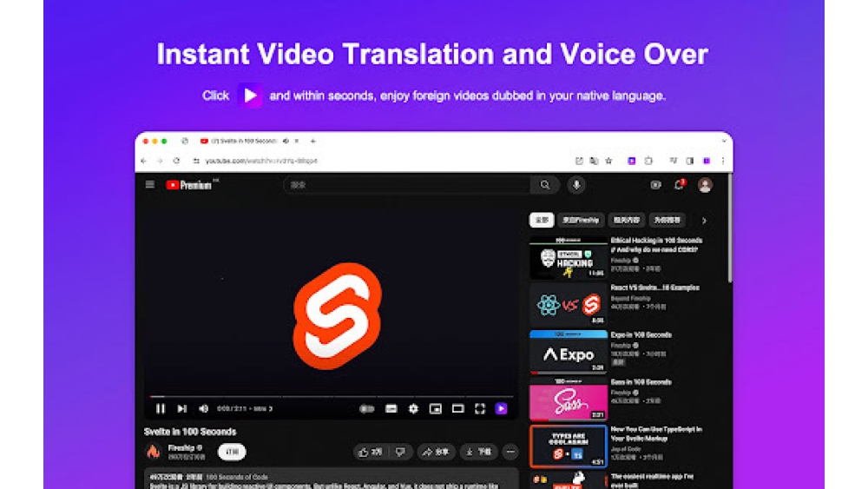Viewport: 868px width, 489px height.
Task: Toggle the autoplay switch in player controls
Action: 366,409
